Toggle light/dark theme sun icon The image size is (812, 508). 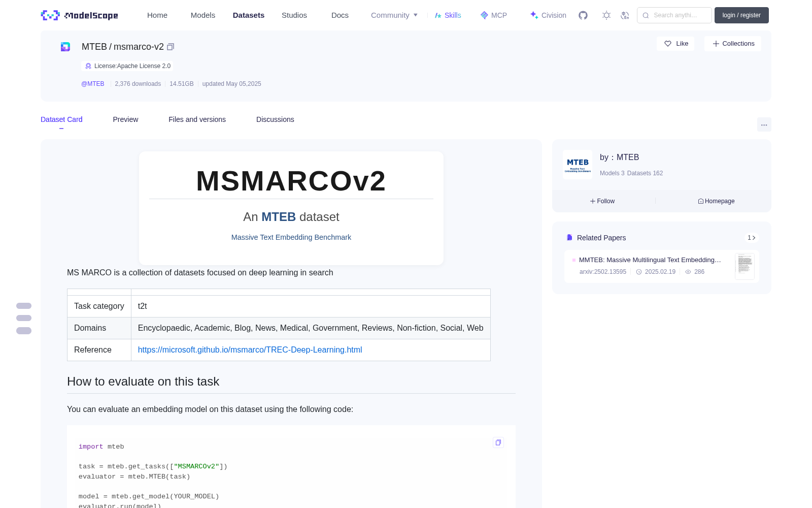point(606,15)
